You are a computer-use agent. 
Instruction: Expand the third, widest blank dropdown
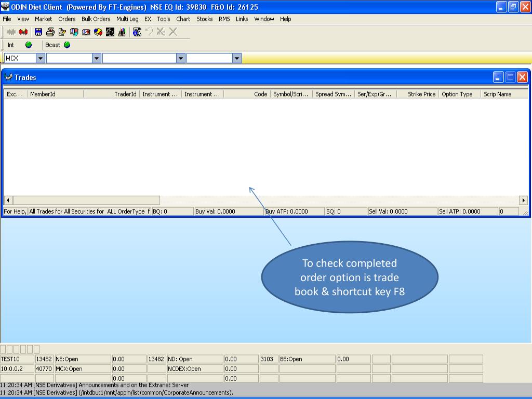pos(181,58)
